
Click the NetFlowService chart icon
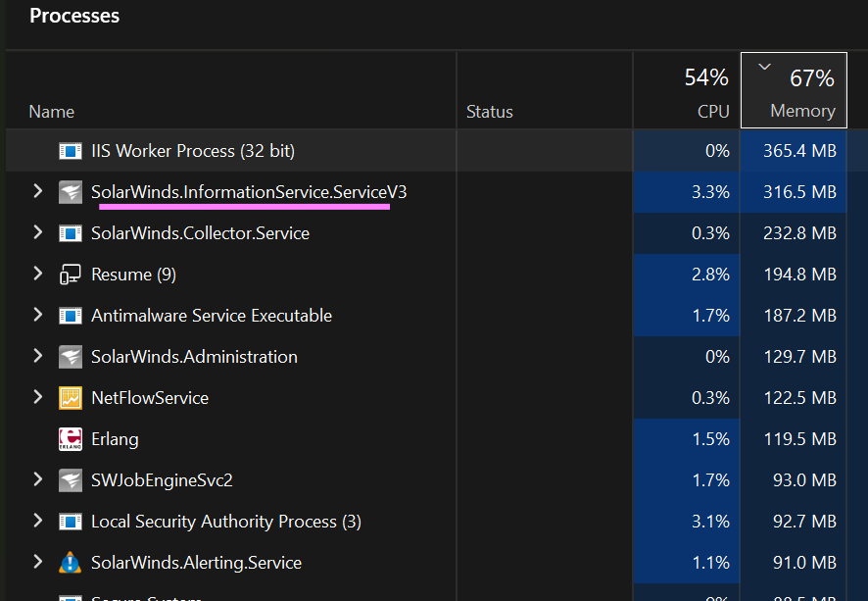pos(71,398)
